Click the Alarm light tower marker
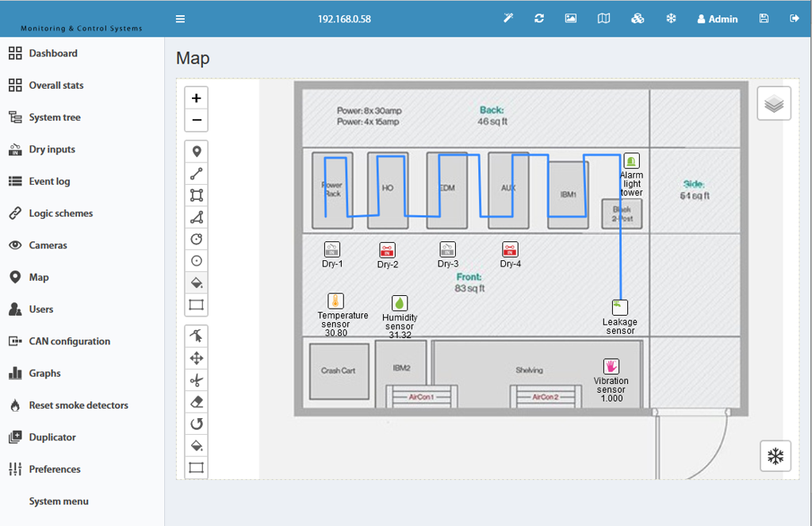 click(x=631, y=161)
